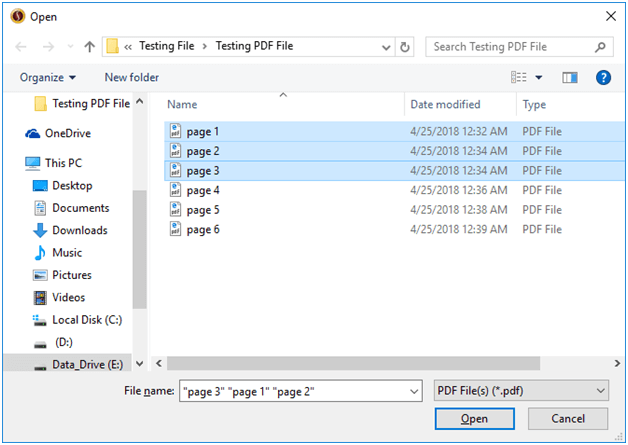Toggle the preview pane icon
Image resolution: width=628 pixels, height=445 pixels.
point(570,77)
